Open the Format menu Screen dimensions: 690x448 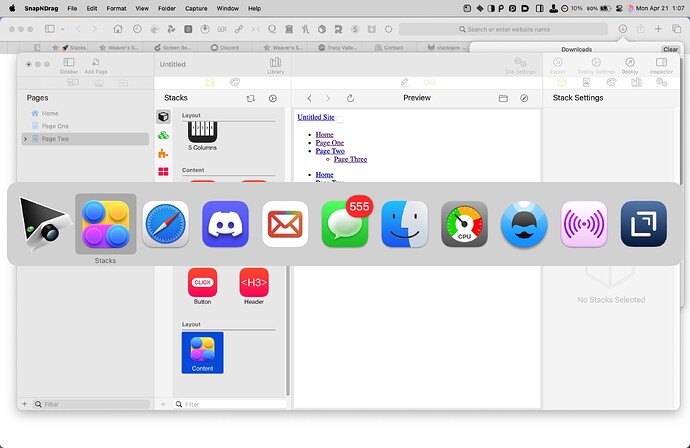(x=116, y=8)
